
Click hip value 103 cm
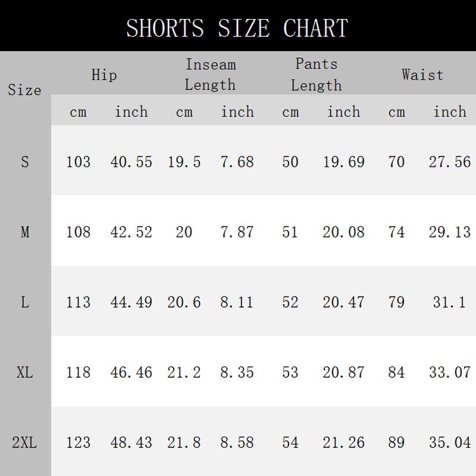[x=79, y=162]
